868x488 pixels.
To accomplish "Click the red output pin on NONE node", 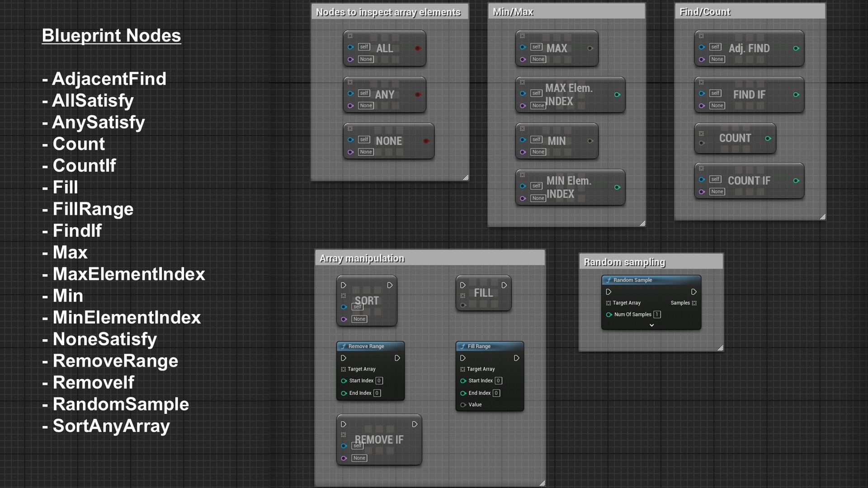I will click(x=426, y=141).
